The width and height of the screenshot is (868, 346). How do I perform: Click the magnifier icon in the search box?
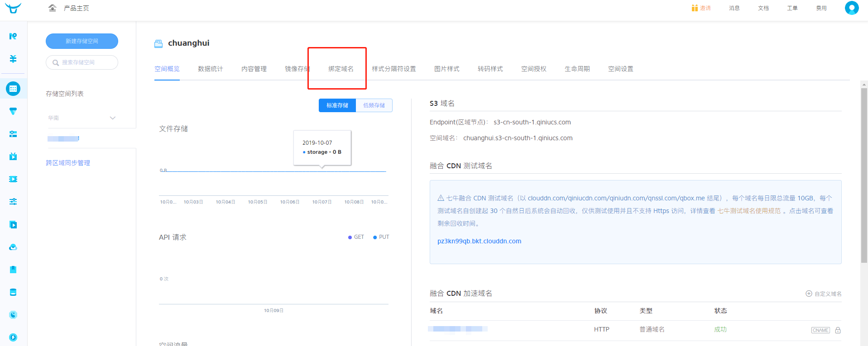click(56, 63)
